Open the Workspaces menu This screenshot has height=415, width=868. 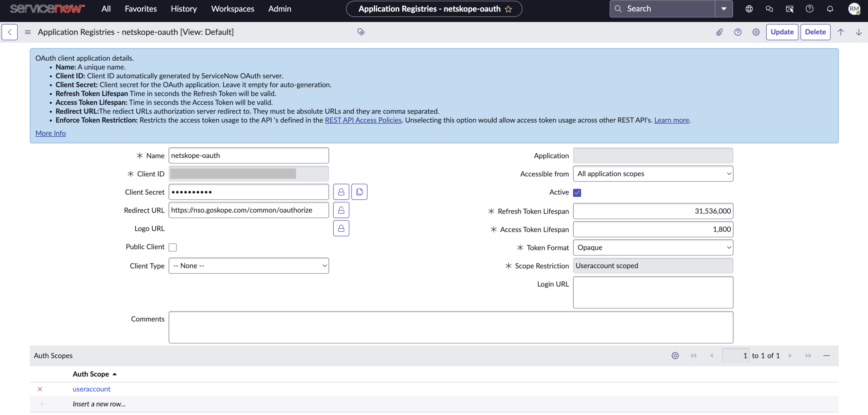pyautogui.click(x=233, y=9)
